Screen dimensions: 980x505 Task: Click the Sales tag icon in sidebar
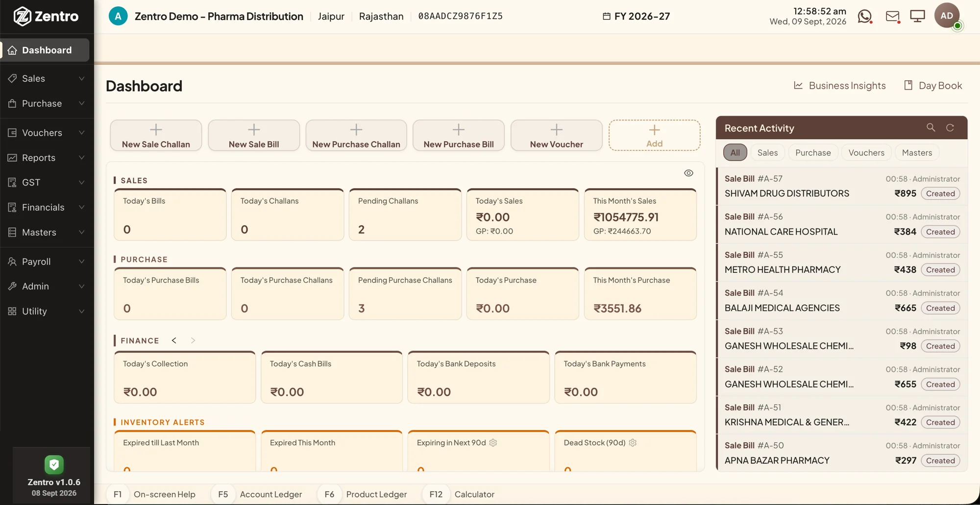12,78
